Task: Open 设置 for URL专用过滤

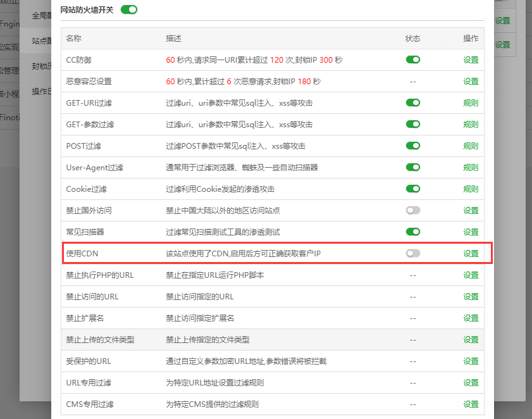Action: pos(471,383)
